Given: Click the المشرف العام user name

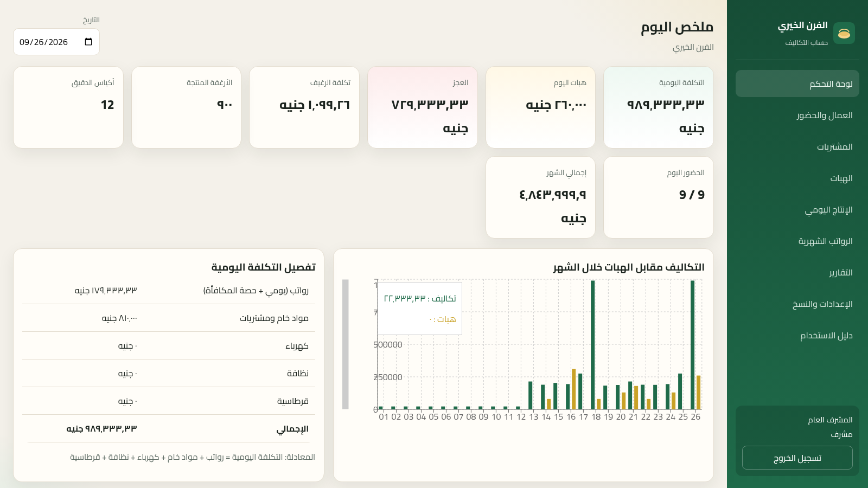Looking at the screenshot, I should tap(830, 420).
